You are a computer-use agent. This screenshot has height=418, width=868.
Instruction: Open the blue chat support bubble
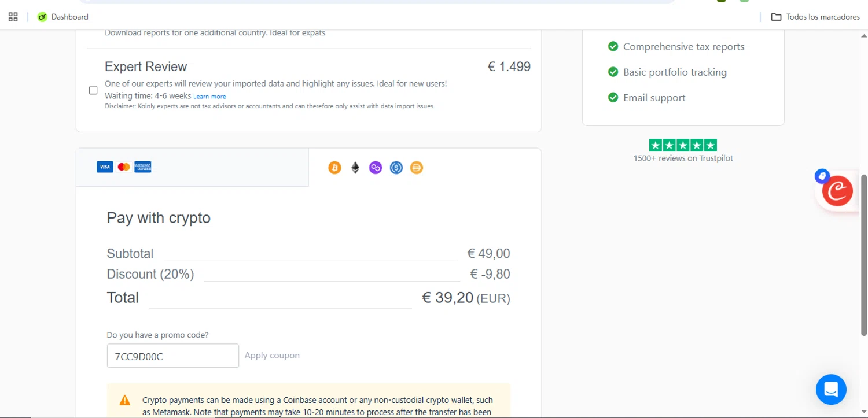coord(831,389)
